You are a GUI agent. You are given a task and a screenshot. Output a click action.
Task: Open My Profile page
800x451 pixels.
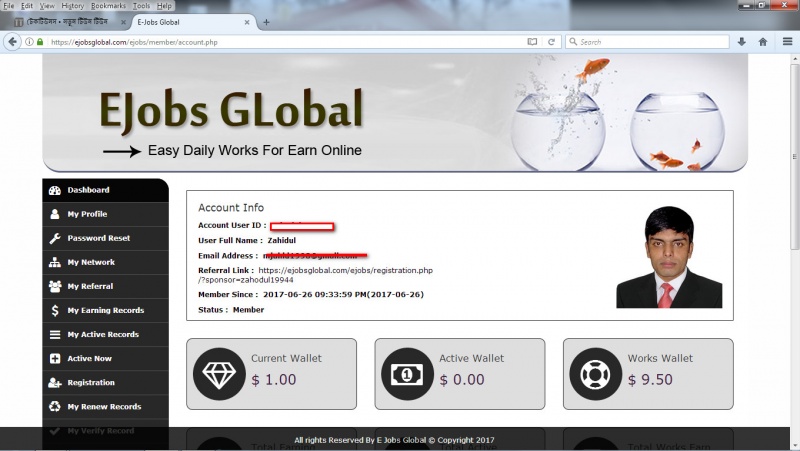point(106,214)
